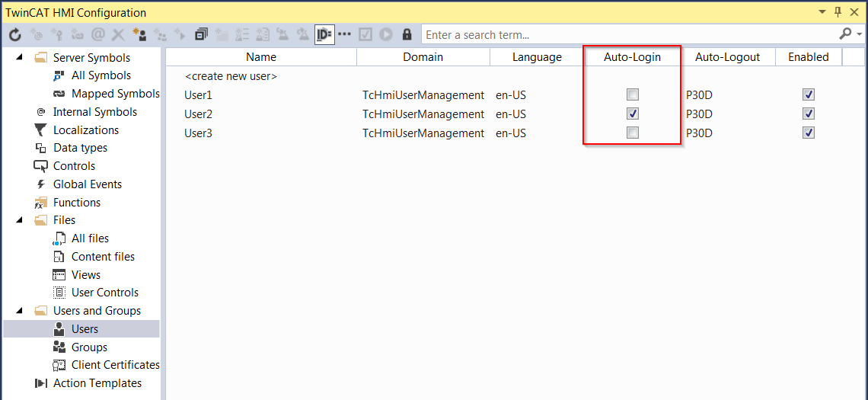Click the three dots toolbar icon

(x=344, y=34)
